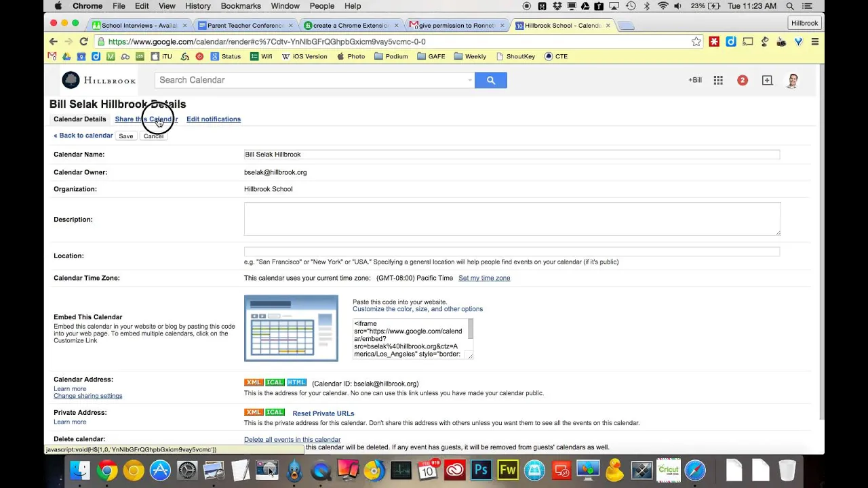Open Adobe Fireworks from the dock
Viewport: 868px width, 488px height.
pyautogui.click(x=508, y=470)
